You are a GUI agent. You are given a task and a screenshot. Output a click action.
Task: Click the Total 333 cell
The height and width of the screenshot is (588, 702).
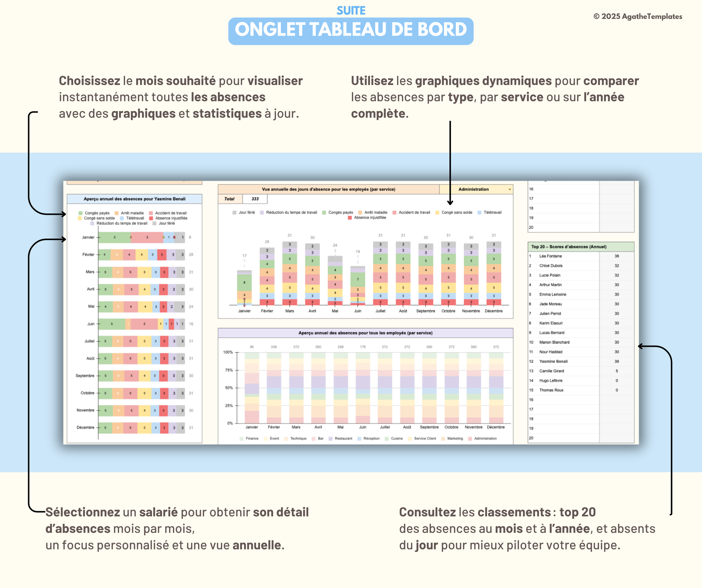255,199
